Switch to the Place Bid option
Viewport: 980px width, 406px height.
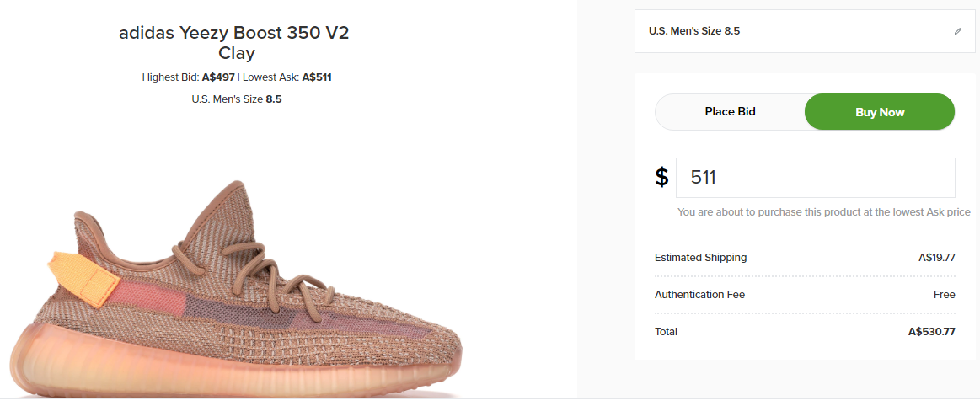point(730,112)
